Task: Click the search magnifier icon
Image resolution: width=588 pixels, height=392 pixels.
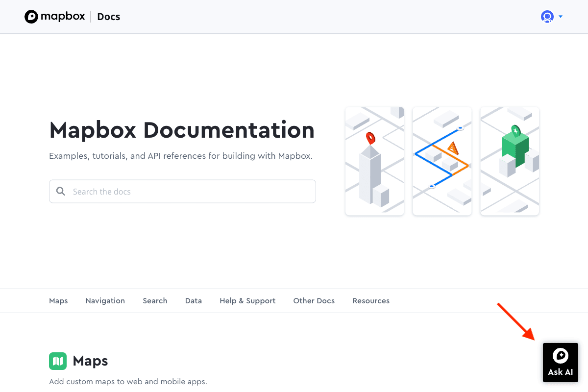Action: 60,191
